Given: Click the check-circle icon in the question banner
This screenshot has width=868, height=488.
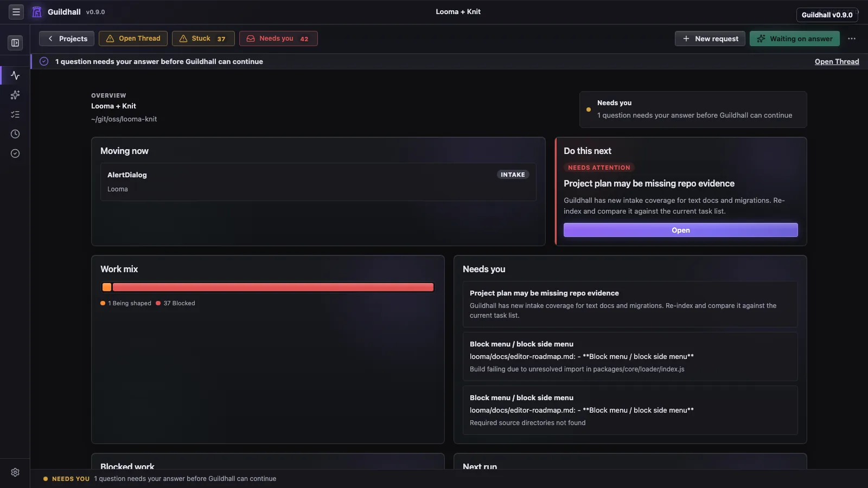Looking at the screenshot, I should point(44,61).
